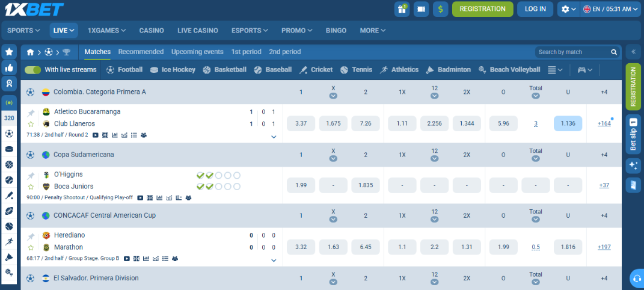Image resolution: width=644 pixels, height=290 pixels.
Task: Click the trophy icon in the breadcrumb
Action: click(x=67, y=52)
